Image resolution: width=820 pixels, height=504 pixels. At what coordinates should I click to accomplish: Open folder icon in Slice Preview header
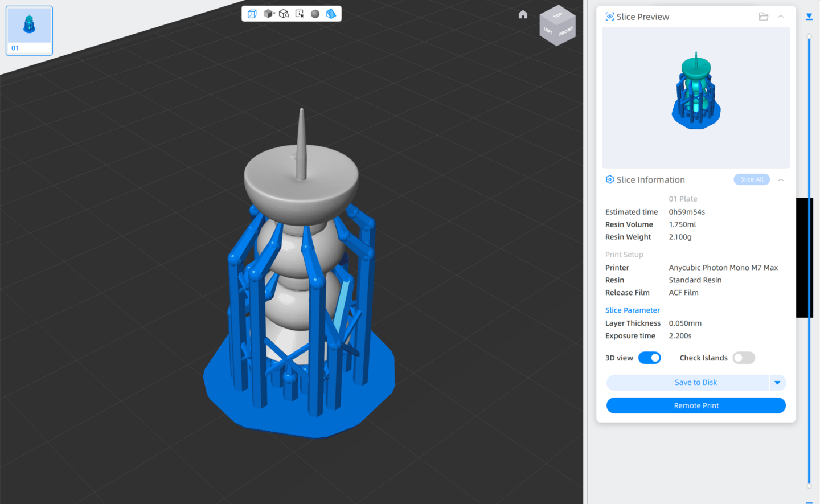click(x=764, y=17)
